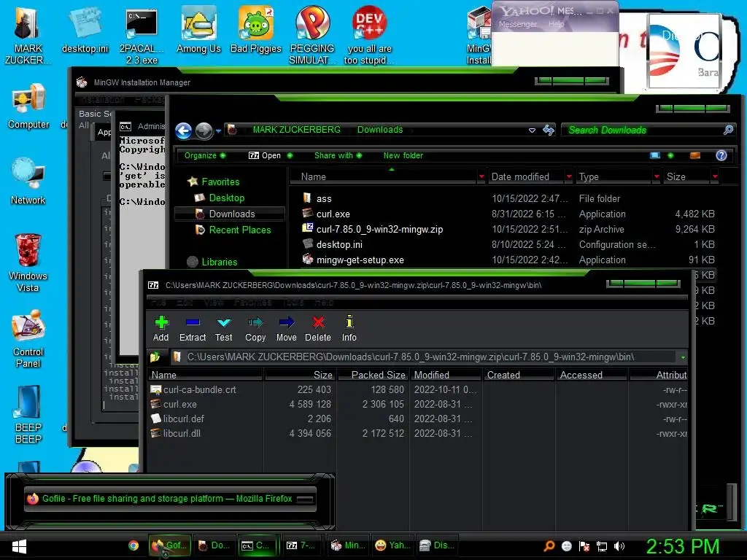Image resolution: width=747 pixels, height=560 pixels.
Task: Select the DEV C++ desktop shortcut
Action: pyautogui.click(x=369, y=35)
